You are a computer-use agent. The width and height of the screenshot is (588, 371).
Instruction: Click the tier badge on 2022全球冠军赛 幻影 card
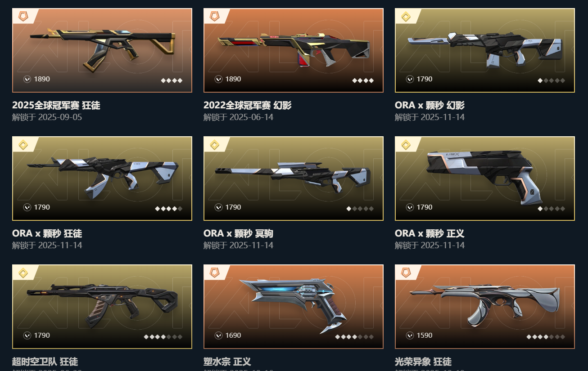point(214,17)
